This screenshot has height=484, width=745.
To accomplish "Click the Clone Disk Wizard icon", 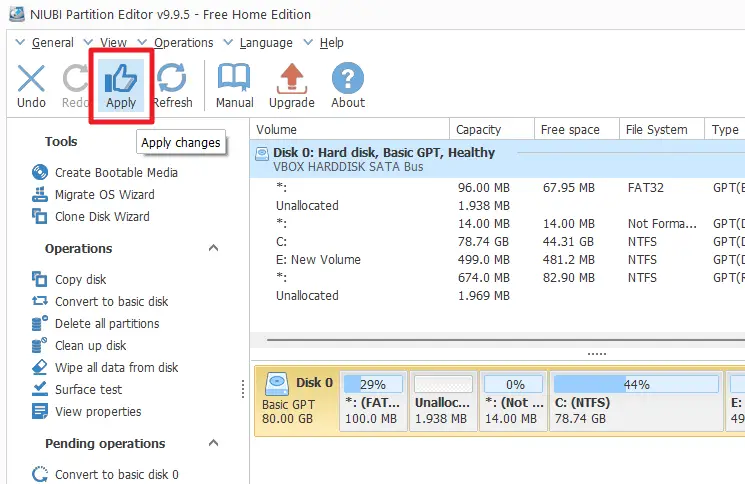I will pyautogui.click(x=40, y=216).
